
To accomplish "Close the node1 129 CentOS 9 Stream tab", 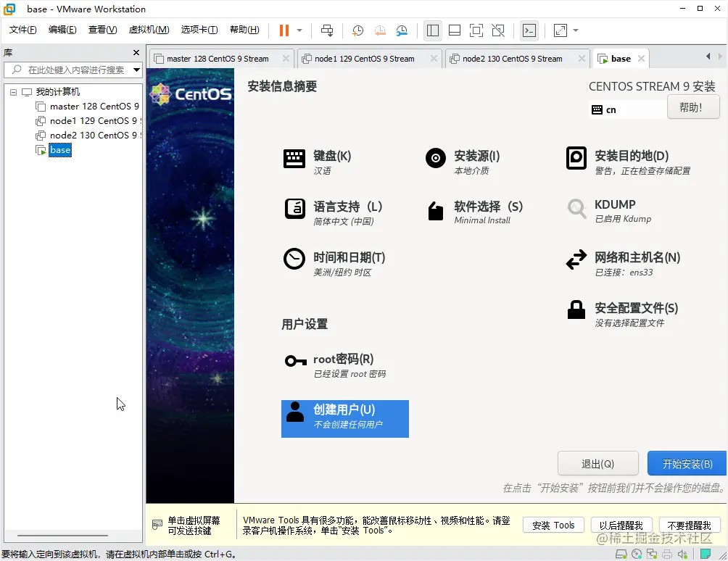I will 434,59.
